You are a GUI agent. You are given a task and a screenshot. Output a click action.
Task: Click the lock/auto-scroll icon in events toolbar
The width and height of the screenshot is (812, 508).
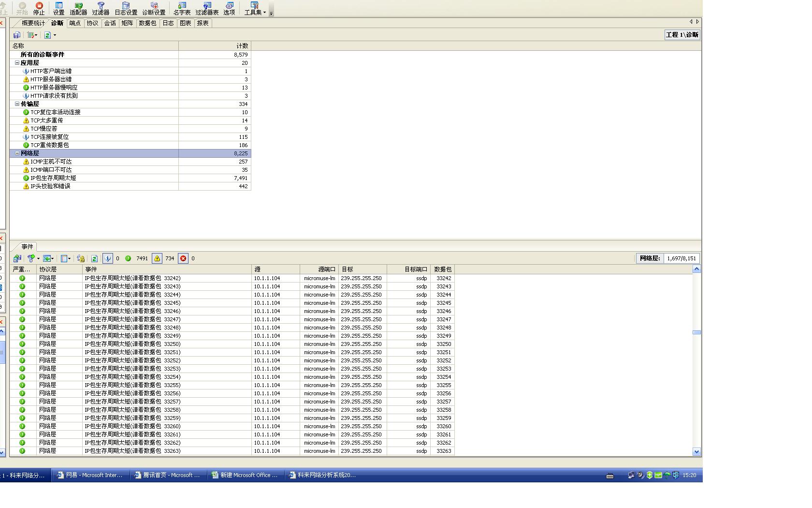(81, 258)
